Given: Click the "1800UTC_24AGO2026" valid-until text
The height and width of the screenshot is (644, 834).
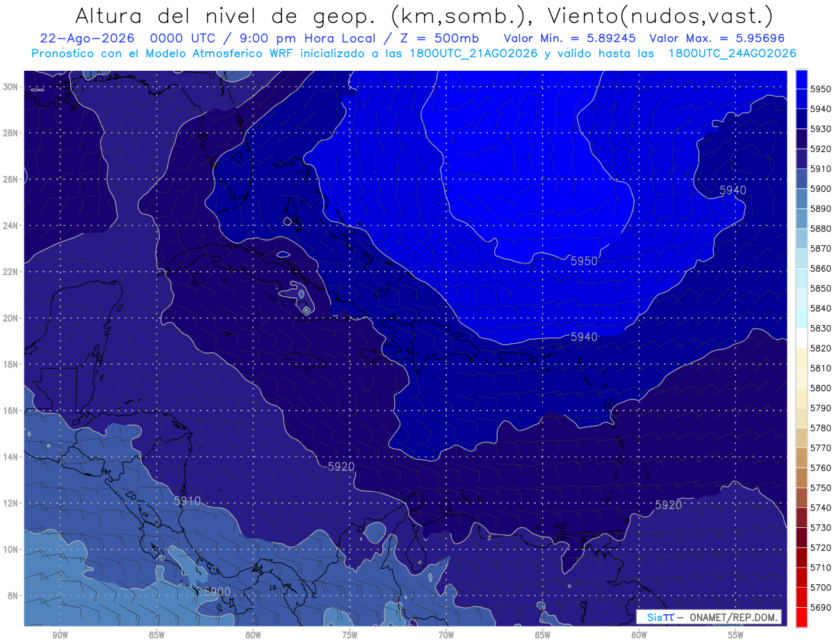Looking at the screenshot, I should click(733, 53).
